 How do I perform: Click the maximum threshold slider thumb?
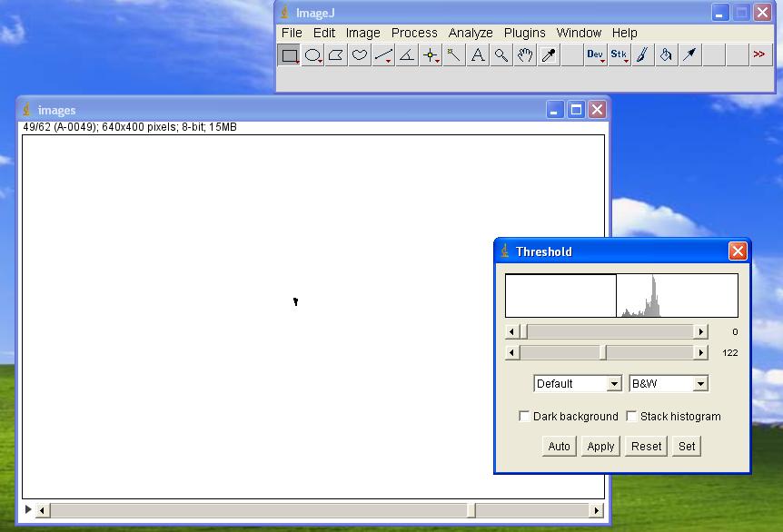[603, 352]
